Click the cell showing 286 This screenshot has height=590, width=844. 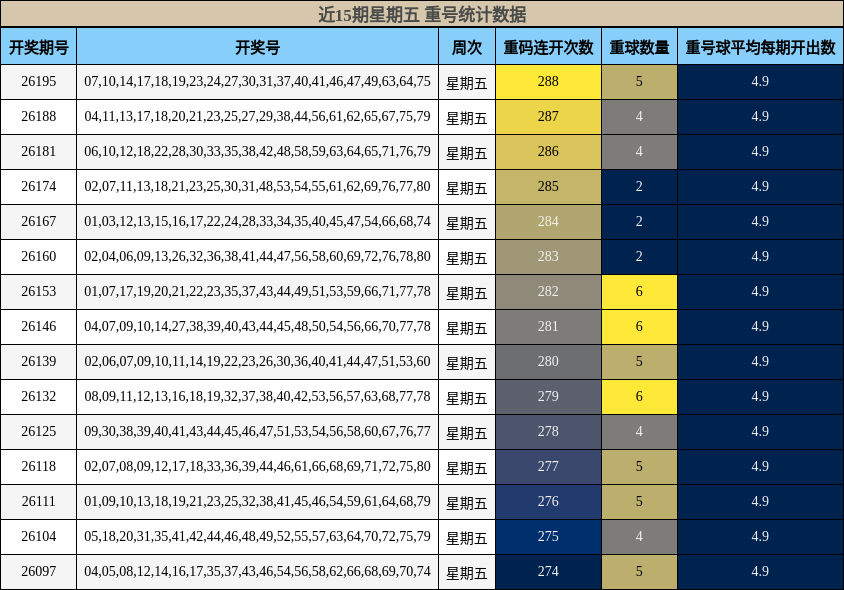click(x=548, y=152)
